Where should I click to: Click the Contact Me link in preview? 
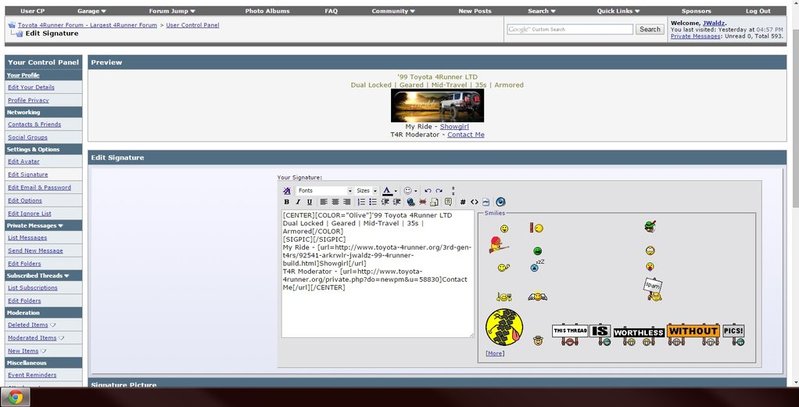(x=466, y=134)
